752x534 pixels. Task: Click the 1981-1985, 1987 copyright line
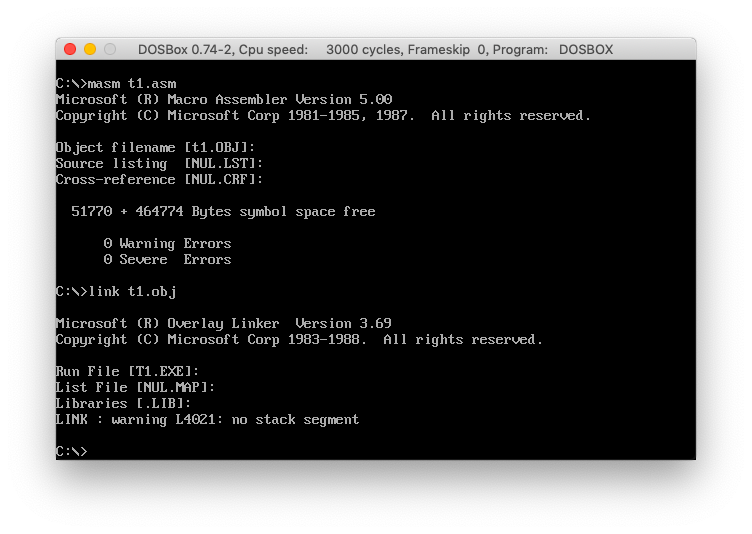tap(323, 116)
